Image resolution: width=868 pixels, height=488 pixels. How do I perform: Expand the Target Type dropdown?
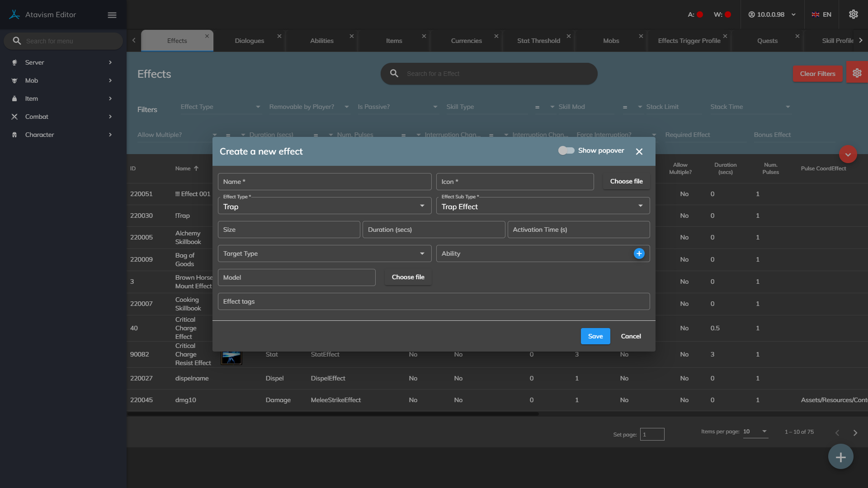pyautogui.click(x=324, y=253)
